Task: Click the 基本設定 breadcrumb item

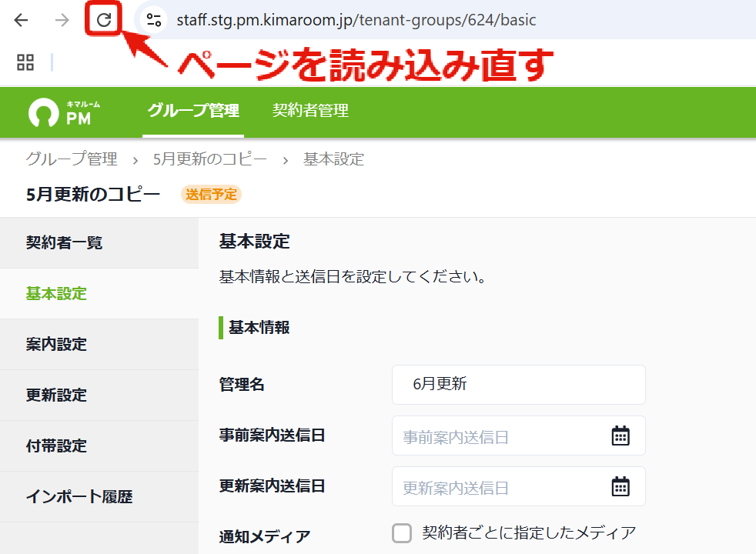Action: tap(333, 159)
